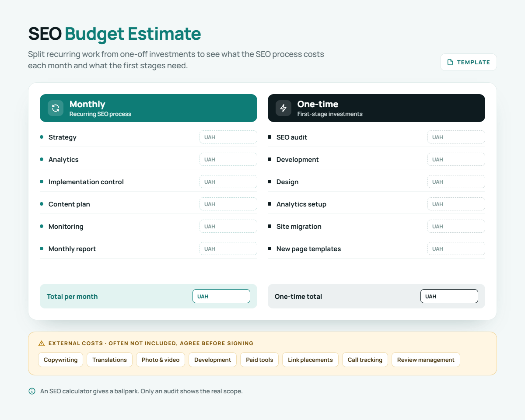Click the Content plan label
The height and width of the screenshot is (420, 525).
pos(69,204)
